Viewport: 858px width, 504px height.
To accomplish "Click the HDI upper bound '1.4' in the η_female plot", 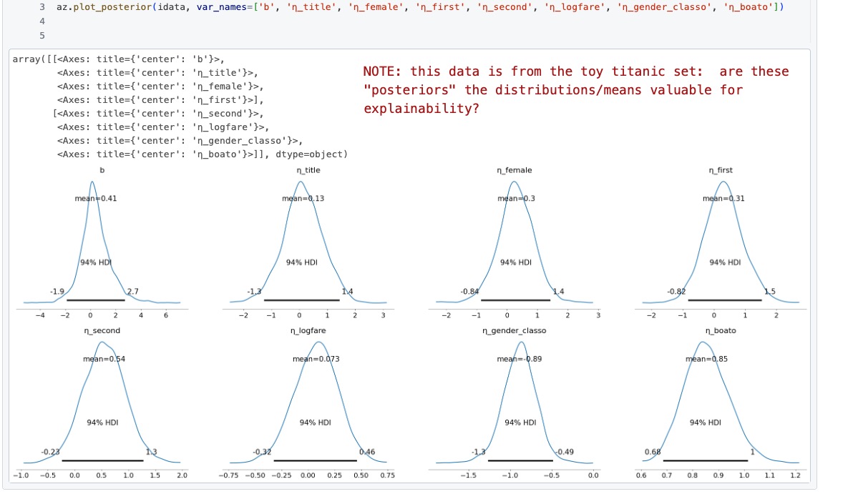I will 558,292.
